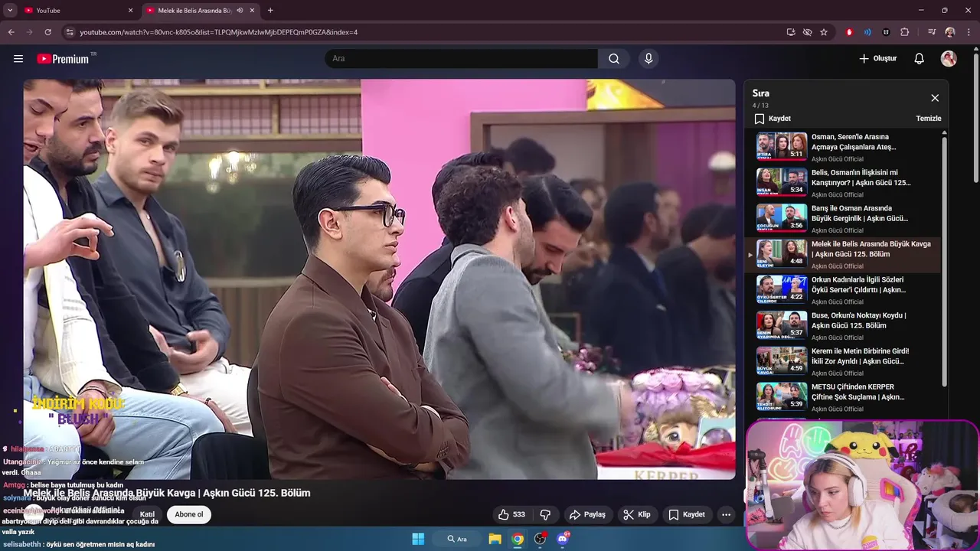Viewport: 980px width, 551px height.
Task: Subscribe with Abone ol button
Action: point(189,515)
